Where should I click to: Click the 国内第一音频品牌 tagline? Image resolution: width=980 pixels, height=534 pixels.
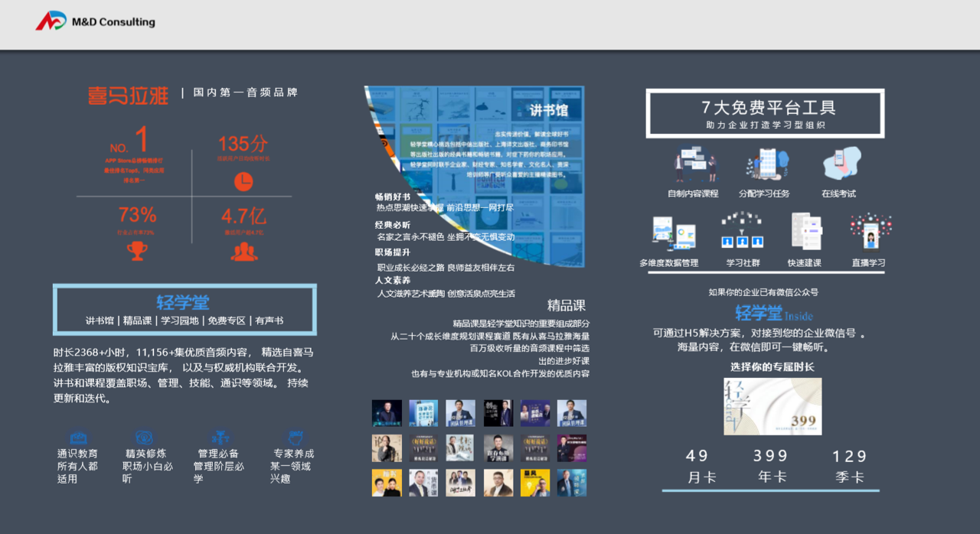[246, 93]
